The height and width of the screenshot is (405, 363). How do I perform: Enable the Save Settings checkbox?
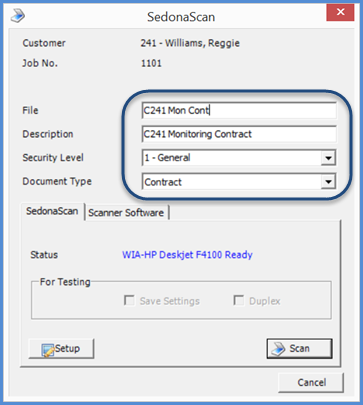129,300
